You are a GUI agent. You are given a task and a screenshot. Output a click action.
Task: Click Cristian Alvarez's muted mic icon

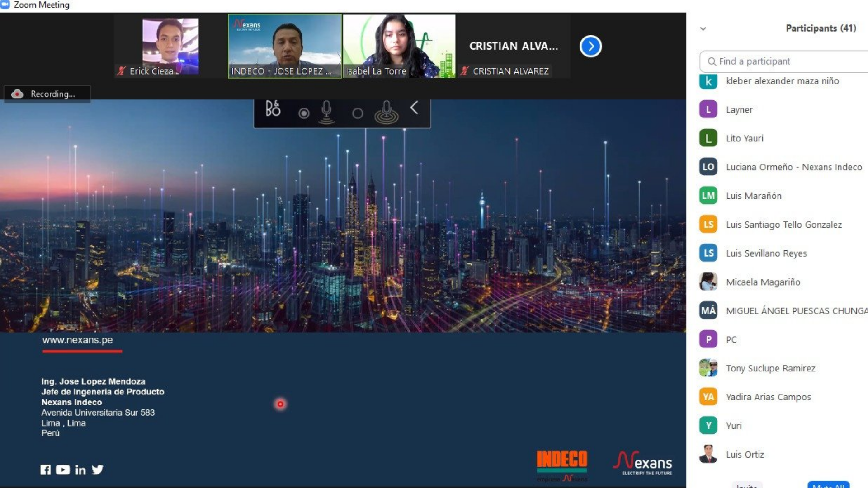coord(464,71)
